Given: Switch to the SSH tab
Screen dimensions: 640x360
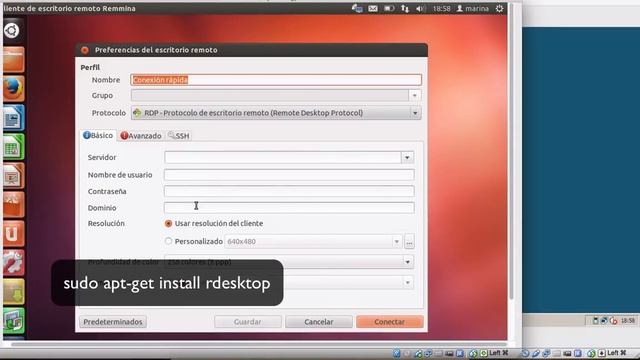Looking at the screenshot, I should (x=179, y=136).
